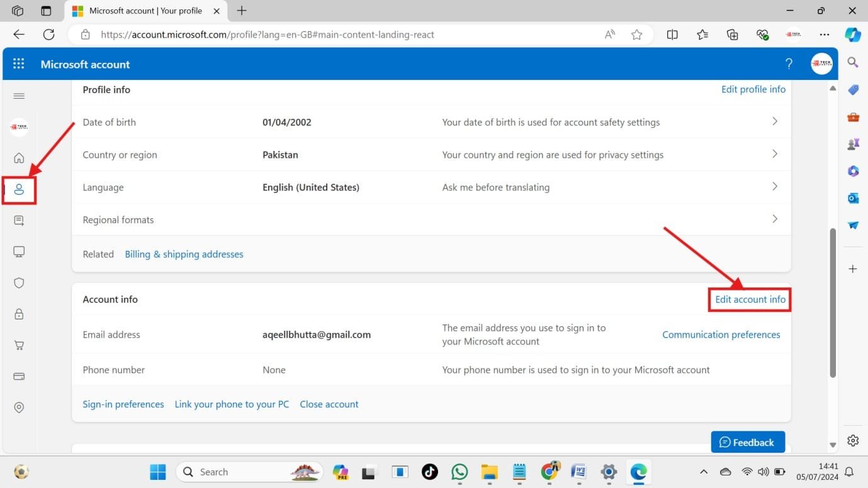868x488 pixels.
Task: Open WhatsApp from the Windows taskbar
Action: coord(459,472)
